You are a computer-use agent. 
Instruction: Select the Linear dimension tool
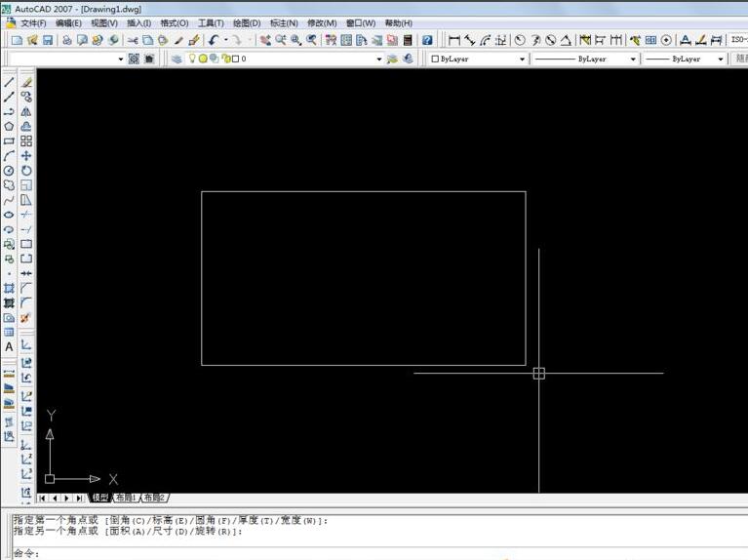coord(453,41)
